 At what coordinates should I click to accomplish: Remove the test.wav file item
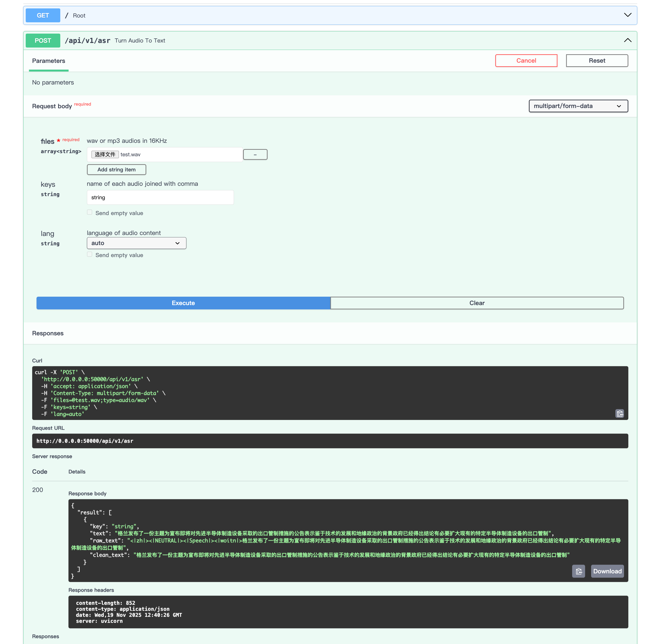(x=255, y=155)
